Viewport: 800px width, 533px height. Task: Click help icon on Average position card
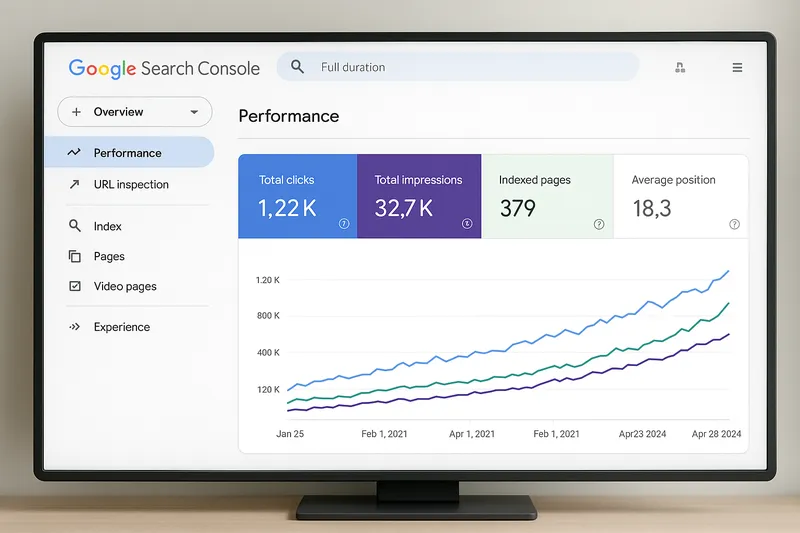click(734, 224)
